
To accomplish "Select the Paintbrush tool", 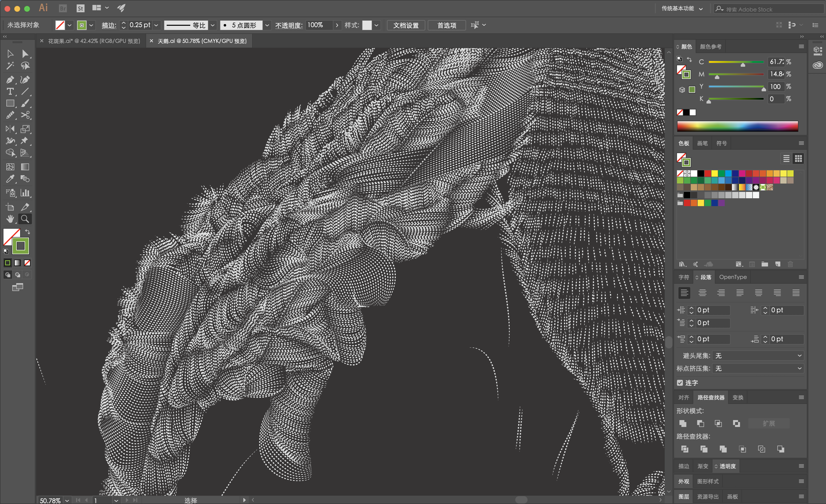I will pyautogui.click(x=25, y=104).
